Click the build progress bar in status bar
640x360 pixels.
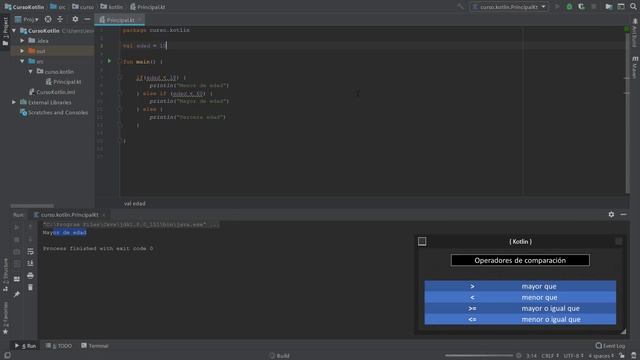[479, 356]
